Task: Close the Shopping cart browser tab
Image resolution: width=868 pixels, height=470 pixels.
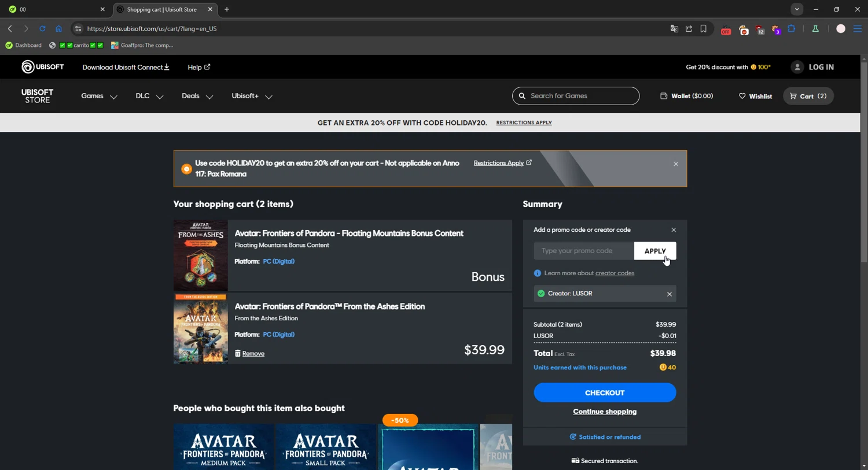Action: (210, 9)
